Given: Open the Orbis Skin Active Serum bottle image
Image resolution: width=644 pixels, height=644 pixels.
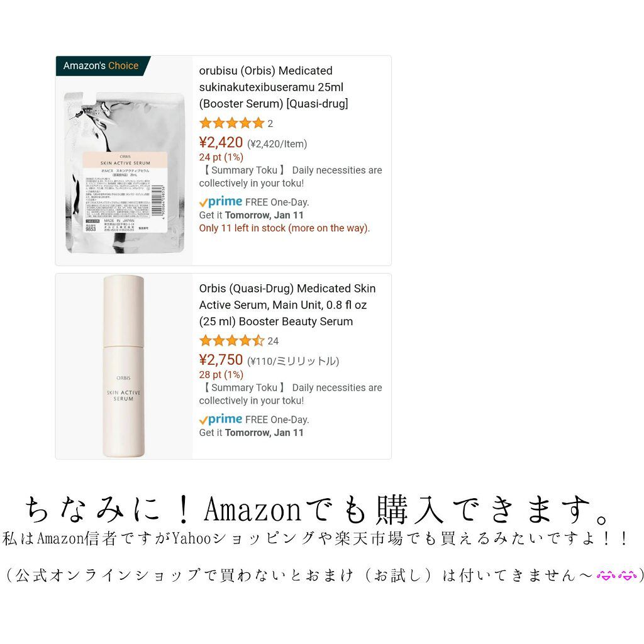Looking at the screenshot, I should click(x=123, y=366).
